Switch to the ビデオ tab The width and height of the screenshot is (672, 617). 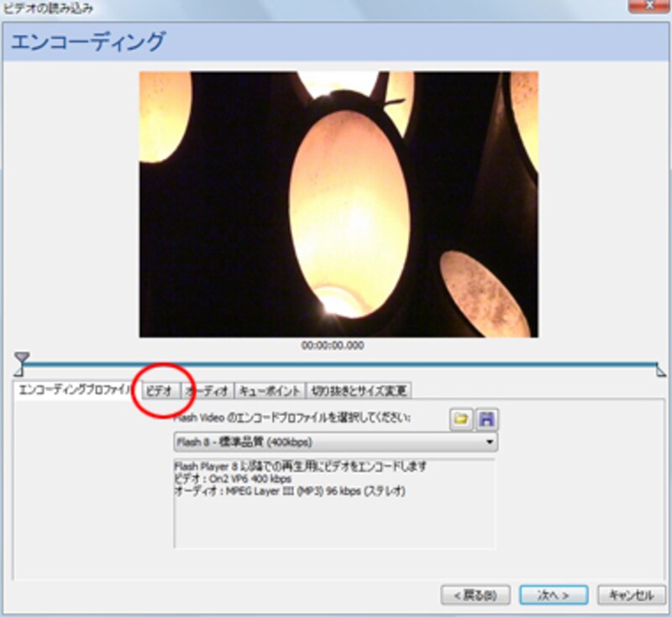160,390
